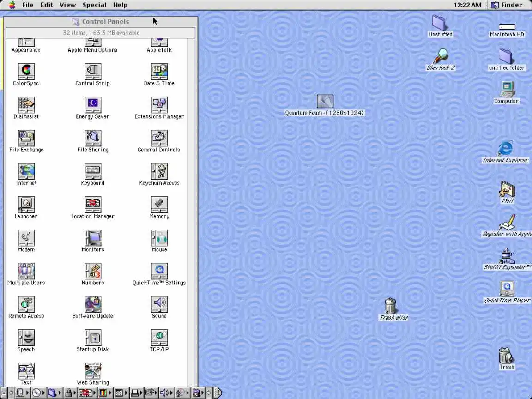Screen dimensions: 532x399
Task: Select the Numbers control panel
Action: click(93, 271)
